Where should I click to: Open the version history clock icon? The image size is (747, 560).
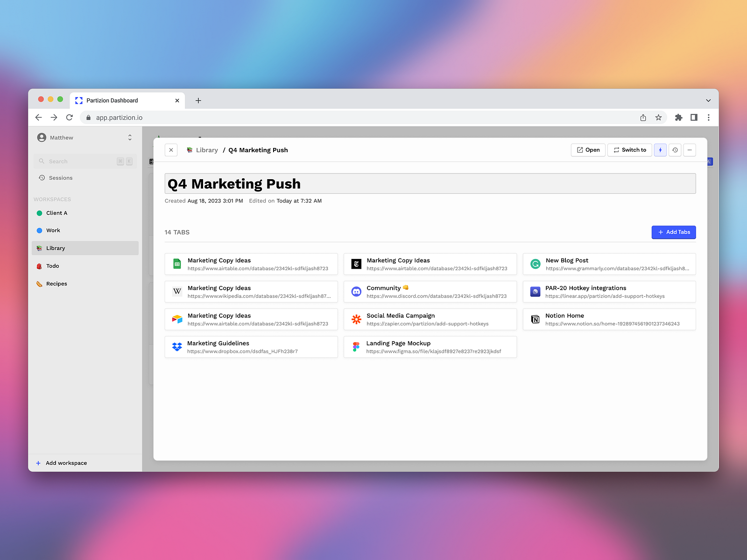tap(675, 150)
